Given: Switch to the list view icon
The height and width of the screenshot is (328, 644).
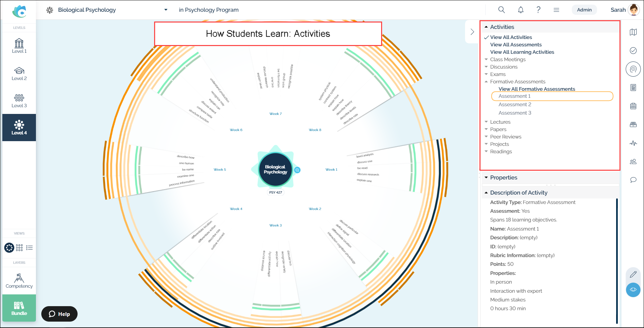Looking at the screenshot, I should click(x=30, y=248).
